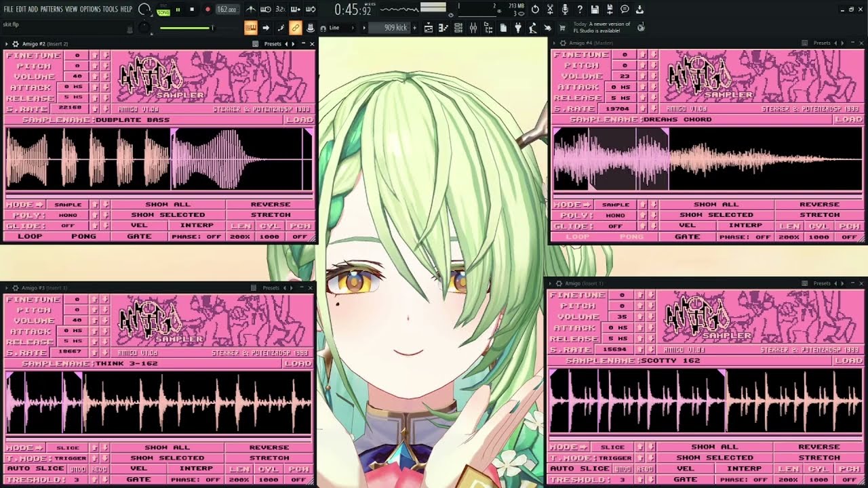Click STRETCH in Amigo #3 window
868x488 pixels.
pyautogui.click(x=269, y=458)
